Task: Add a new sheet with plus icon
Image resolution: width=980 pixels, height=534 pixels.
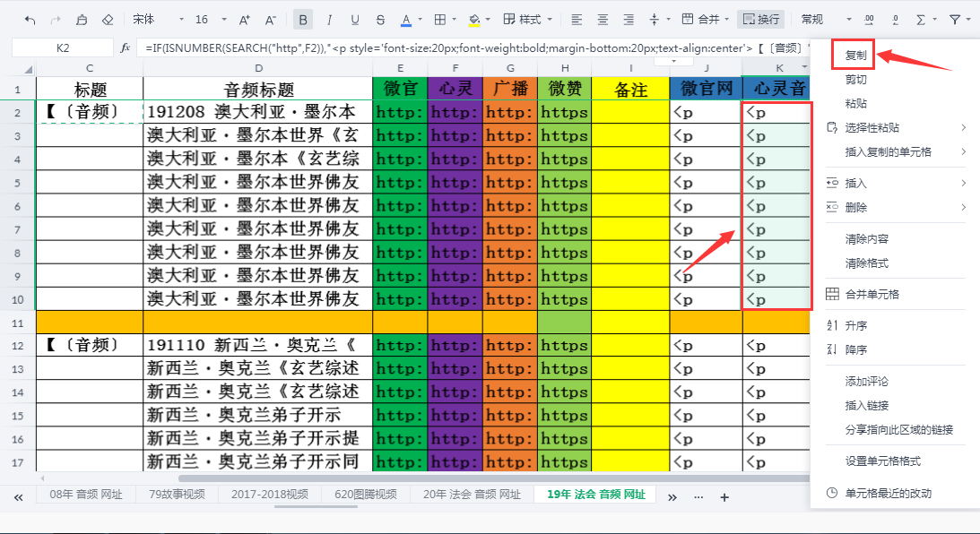Action: coord(724,497)
